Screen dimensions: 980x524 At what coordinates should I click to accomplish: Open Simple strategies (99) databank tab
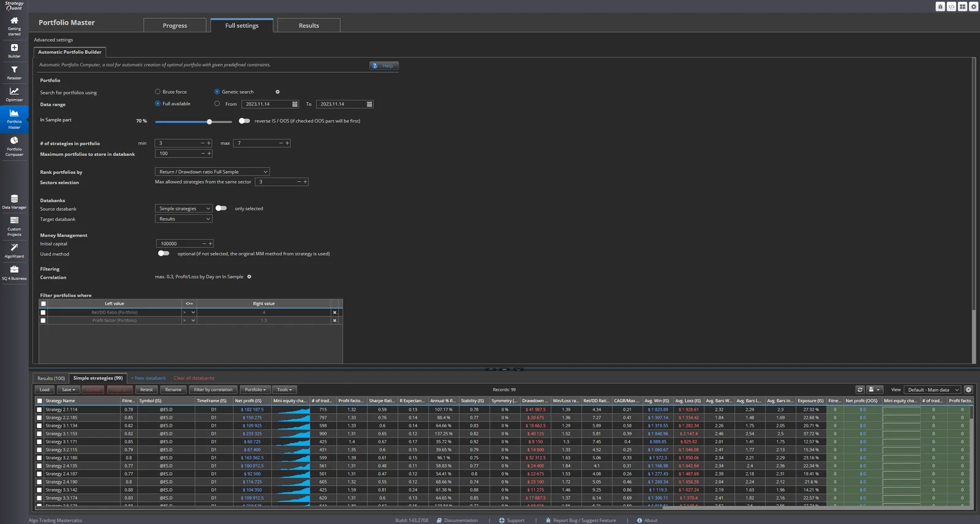pyautogui.click(x=97, y=378)
